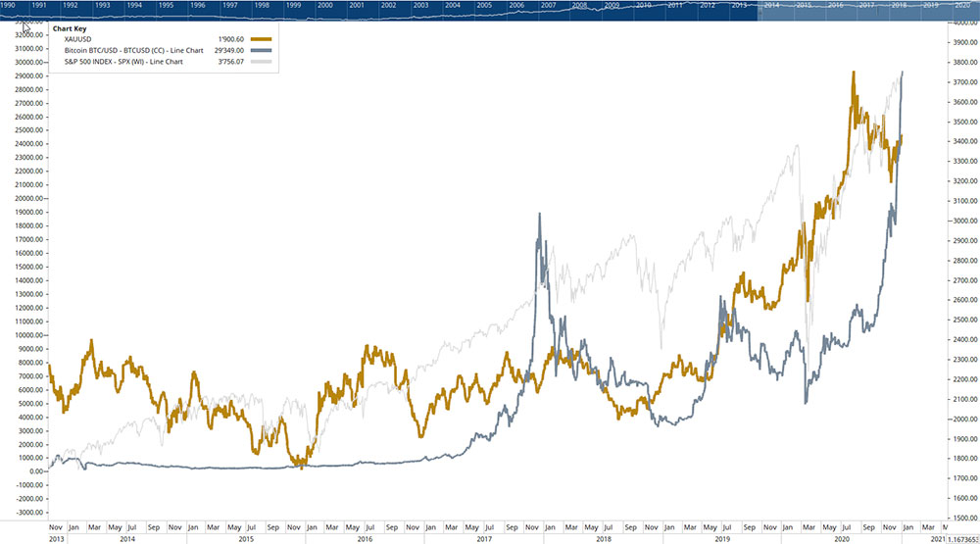Click the 2019 year label on bottom axis
Screen dimensions: 980x544
722,539
